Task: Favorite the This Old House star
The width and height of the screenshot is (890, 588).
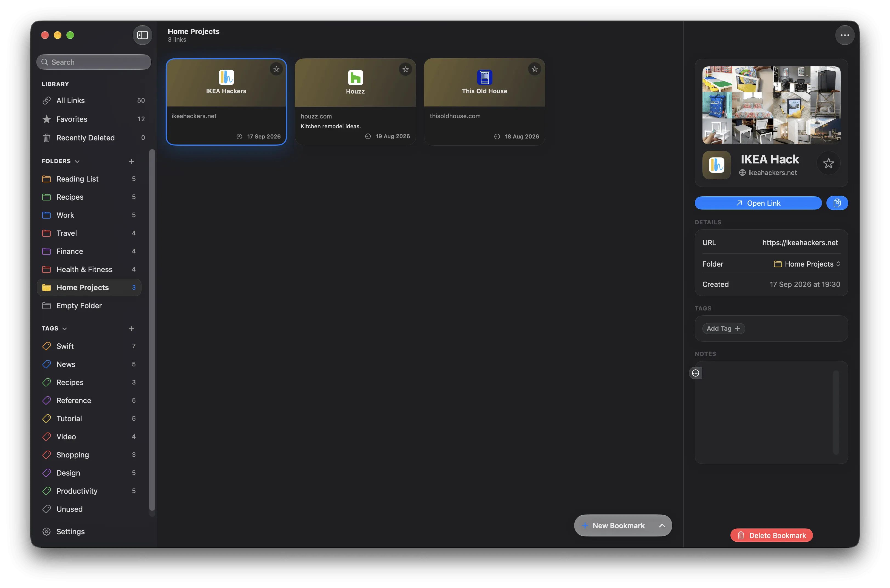Action: (x=535, y=69)
